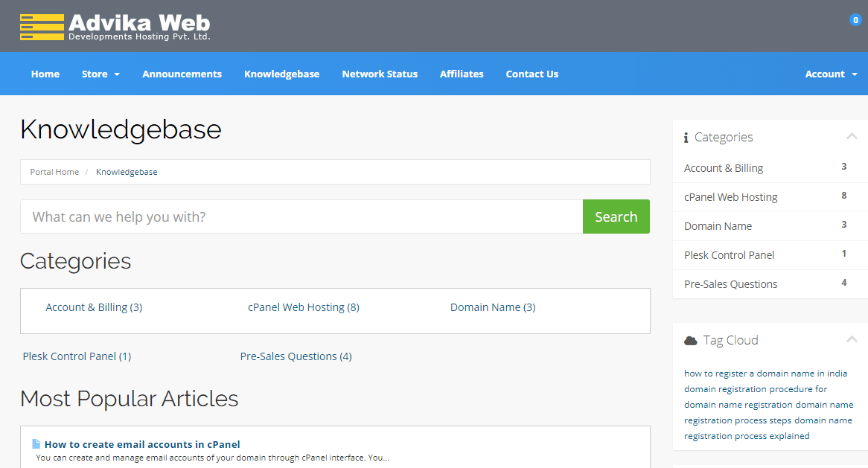Click tag 'domain name registration'

738,404
